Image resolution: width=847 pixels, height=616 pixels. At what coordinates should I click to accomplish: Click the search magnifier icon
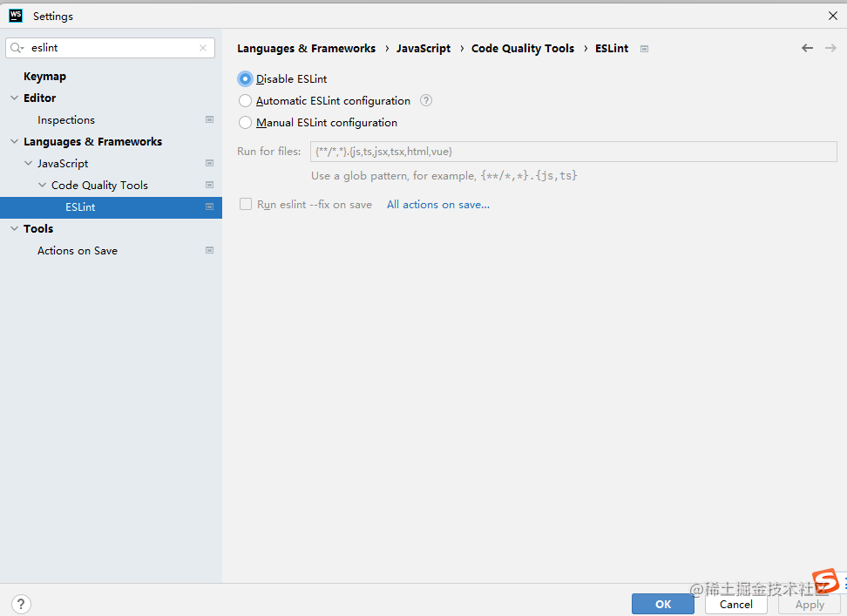[x=16, y=47]
